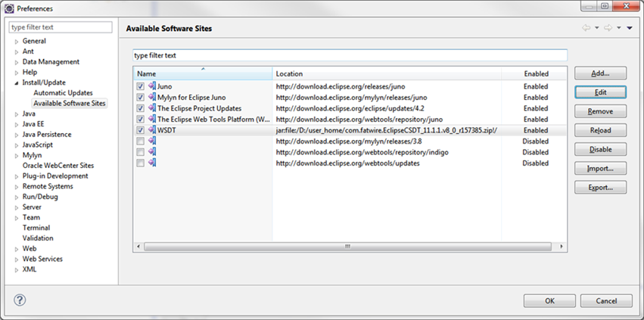This screenshot has height=320, width=644.
Task: Click the back navigation arrow icon
Action: pyautogui.click(x=586, y=28)
